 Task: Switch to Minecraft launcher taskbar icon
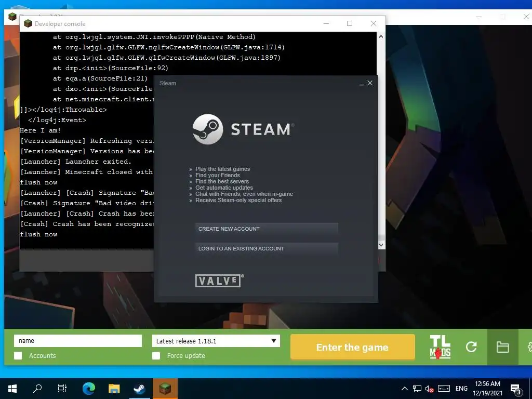tap(165, 389)
